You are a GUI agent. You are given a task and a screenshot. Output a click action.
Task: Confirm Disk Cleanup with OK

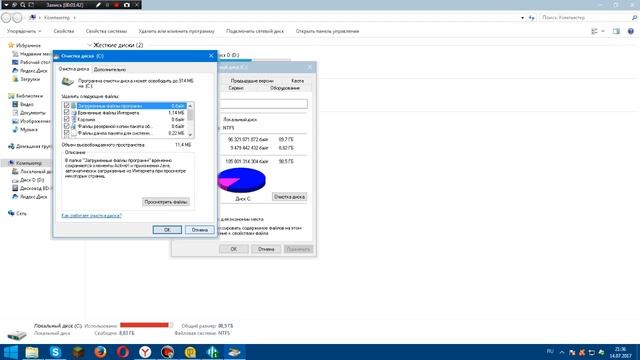click(x=167, y=230)
